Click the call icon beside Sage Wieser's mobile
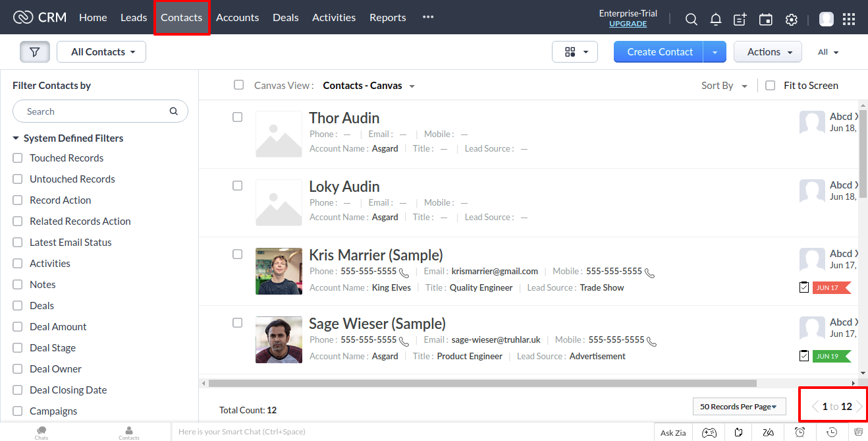868x441 pixels. pyautogui.click(x=651, y=341)
